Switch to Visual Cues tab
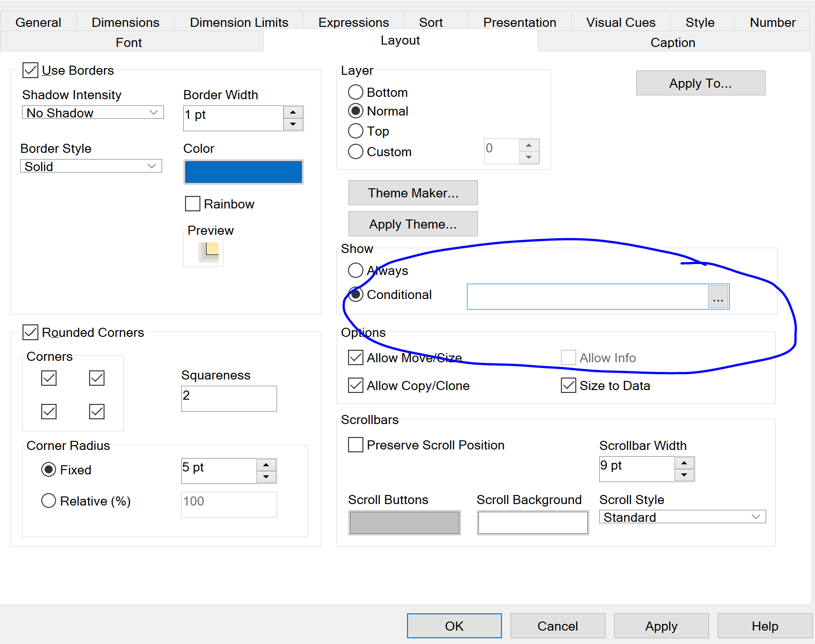Viewport: 815px width, 644px height. tap(620, 22)
